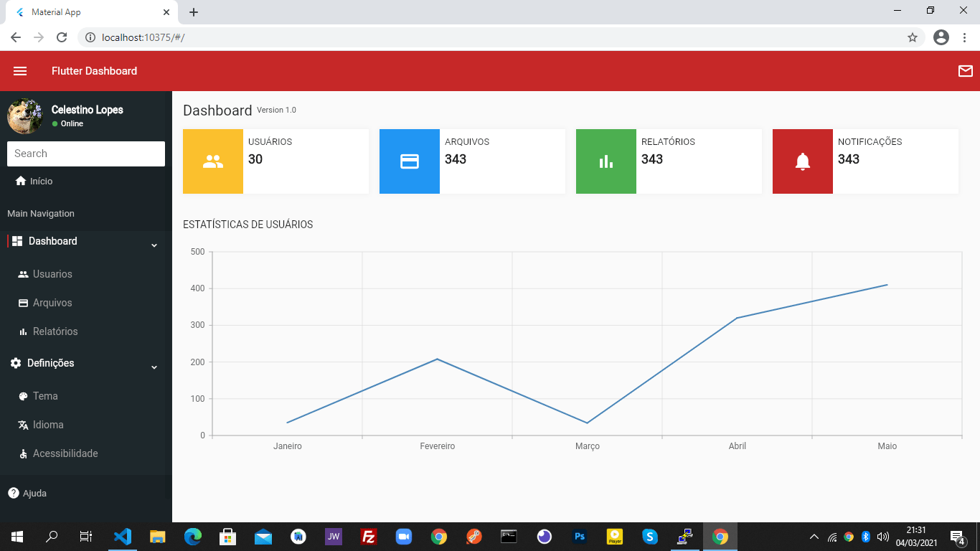Click the green Relatórios bar chart icon
This screenshot has width=980, height=551.
point(606,161)
